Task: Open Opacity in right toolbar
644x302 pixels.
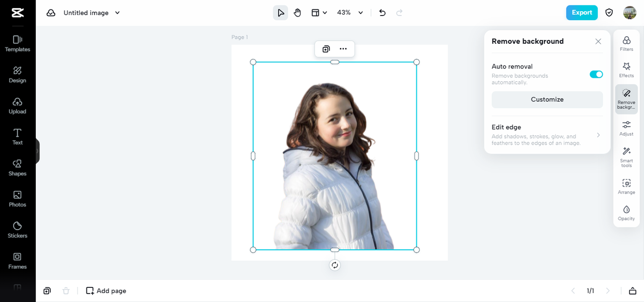Action: pos(626,213)
